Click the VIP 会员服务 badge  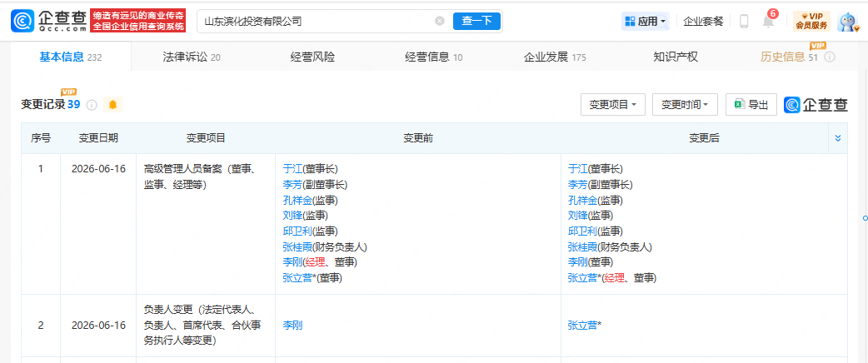[x=811, y=21]
